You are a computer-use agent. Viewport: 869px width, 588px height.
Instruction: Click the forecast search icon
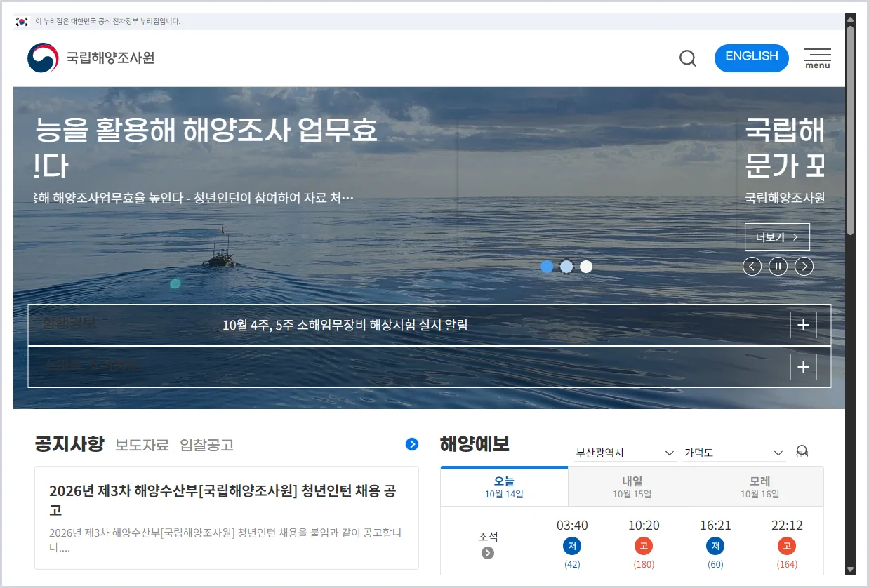coord(802,452)
